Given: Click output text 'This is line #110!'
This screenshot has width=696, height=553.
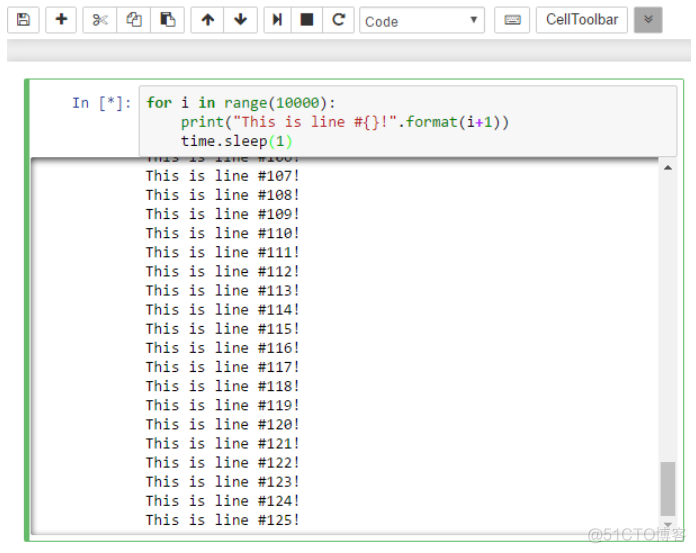Looking at the screenshot, I should coord(223,233).
